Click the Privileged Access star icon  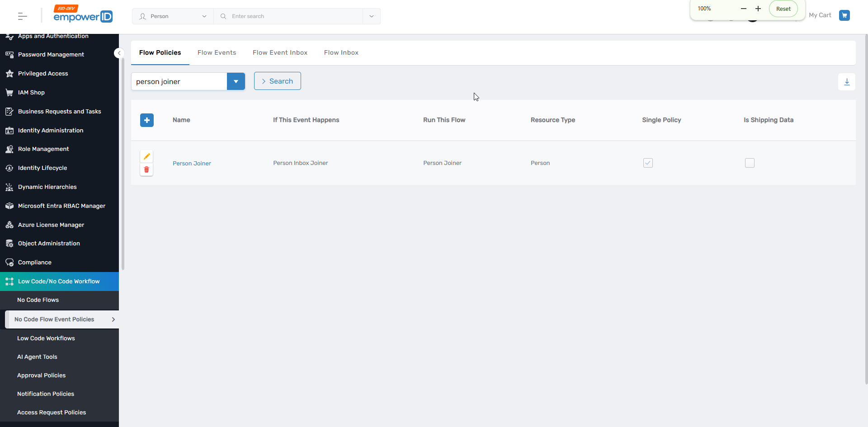pos(9,74)
